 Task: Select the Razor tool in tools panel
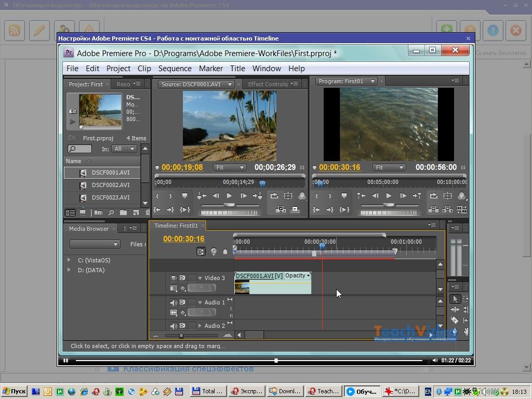point(455,321)
